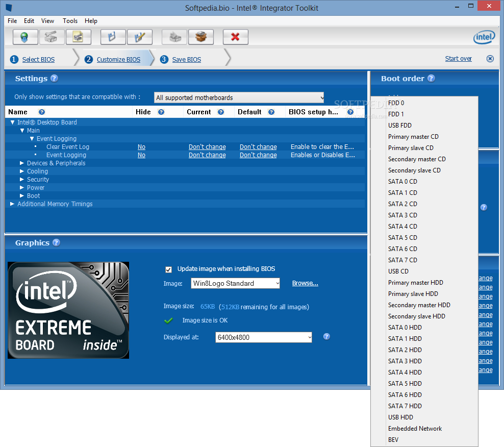Select SATA 7 CD boot device
Viewport: 504px width, 447px height.
[x=424, y=260]
